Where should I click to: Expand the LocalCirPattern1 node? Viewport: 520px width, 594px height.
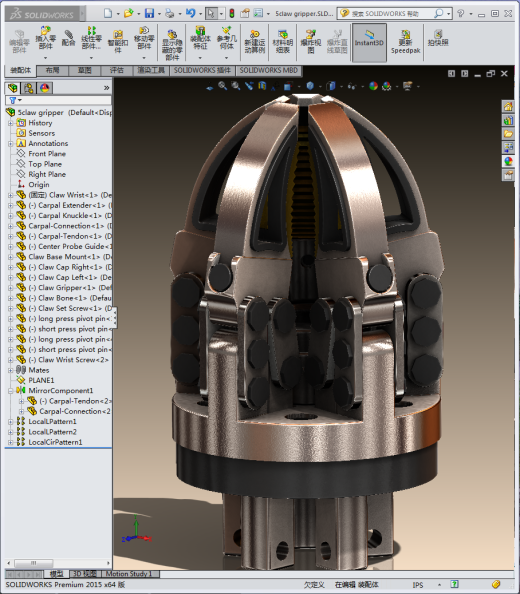pos(11,442)
